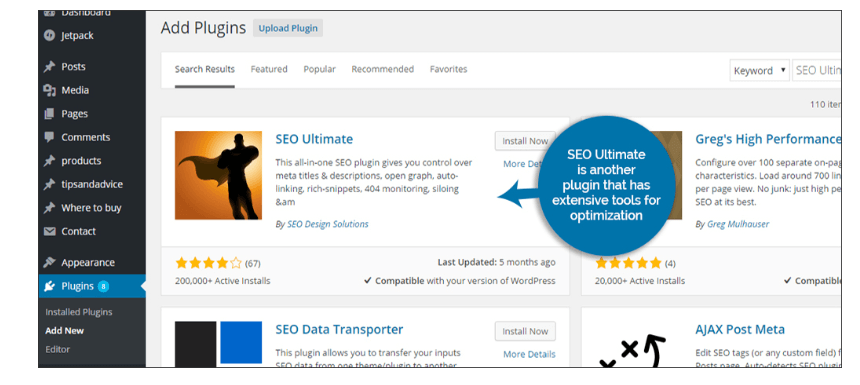Click the SEO Ultimate star rating
The height and width of the screenshot is (385, 860).
click(x=208, y=263)
